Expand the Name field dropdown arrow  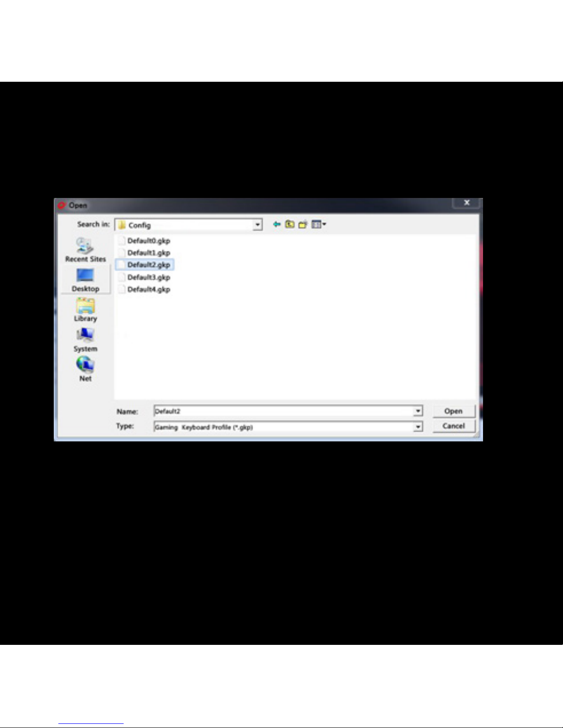point(418,411)
